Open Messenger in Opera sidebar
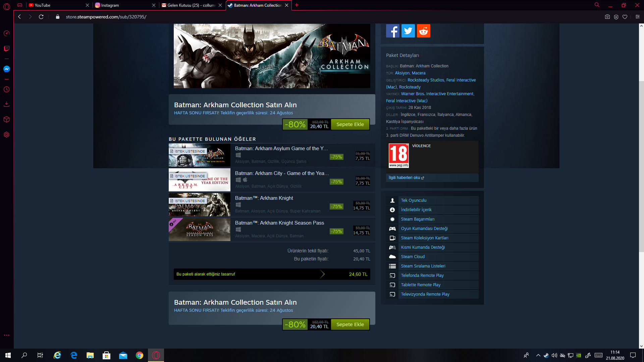Image resolution: width=644 pixels, height=362 pixels. coord(6,69)
